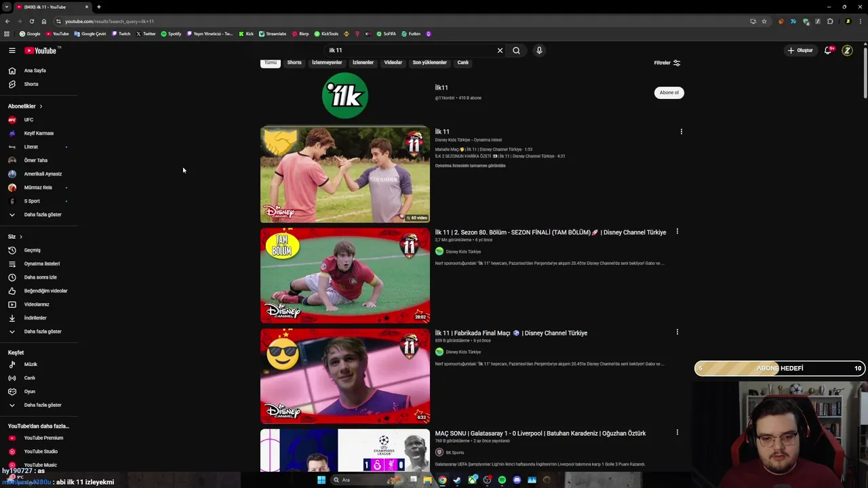Open options for the Fabrikada Final Maçı video
The image size is (868, 488).
click(x=677, y=332)
